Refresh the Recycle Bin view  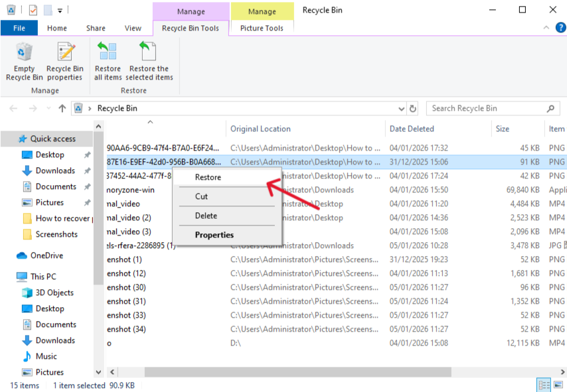413,108
